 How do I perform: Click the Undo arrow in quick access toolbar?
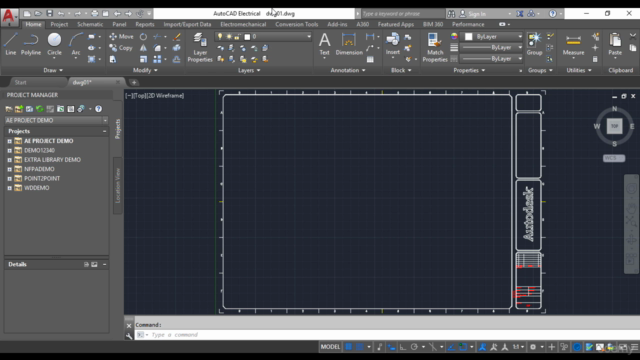61,13
